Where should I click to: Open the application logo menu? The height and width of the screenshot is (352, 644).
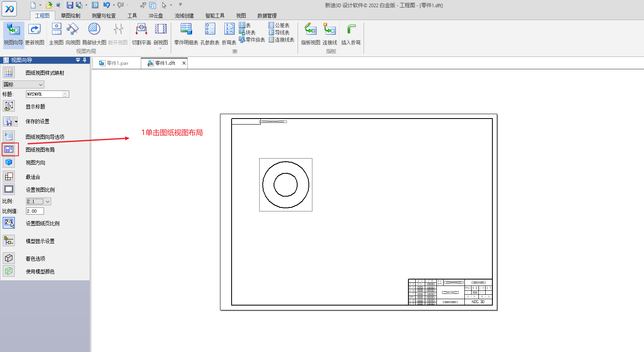[9, 9]
